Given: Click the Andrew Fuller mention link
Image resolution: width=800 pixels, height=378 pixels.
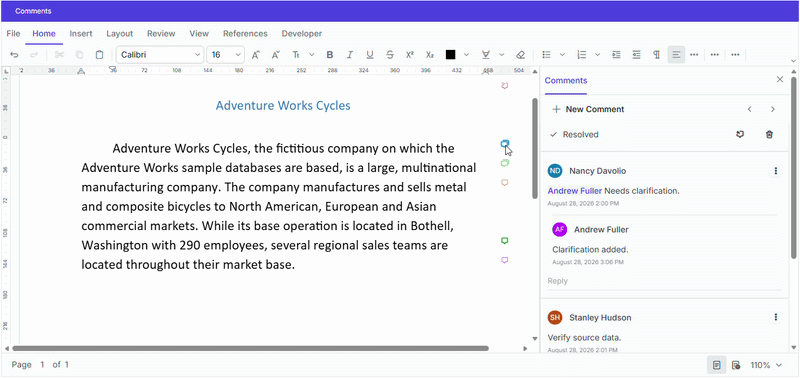Looking at the screenshot, I should point(574,191).
